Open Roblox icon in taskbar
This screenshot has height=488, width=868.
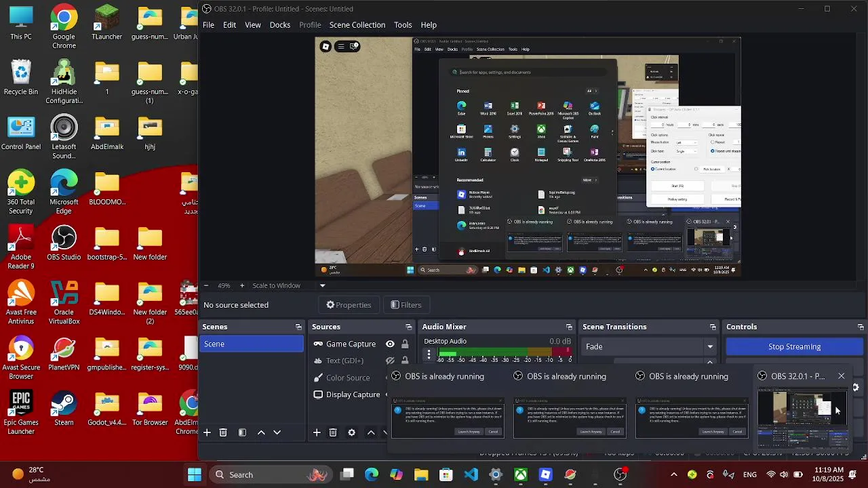(545, 474)
